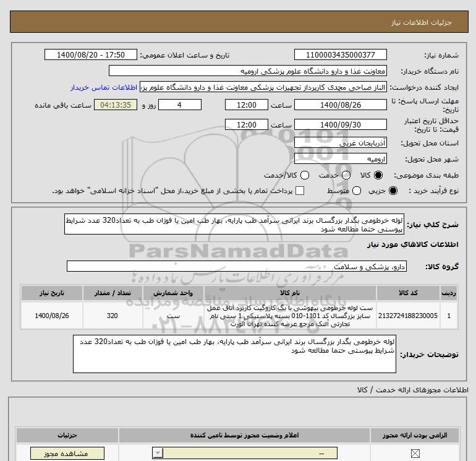Click the شماره نیاز number field
Viewport: 476px width, 461px height.
[340, 55]
